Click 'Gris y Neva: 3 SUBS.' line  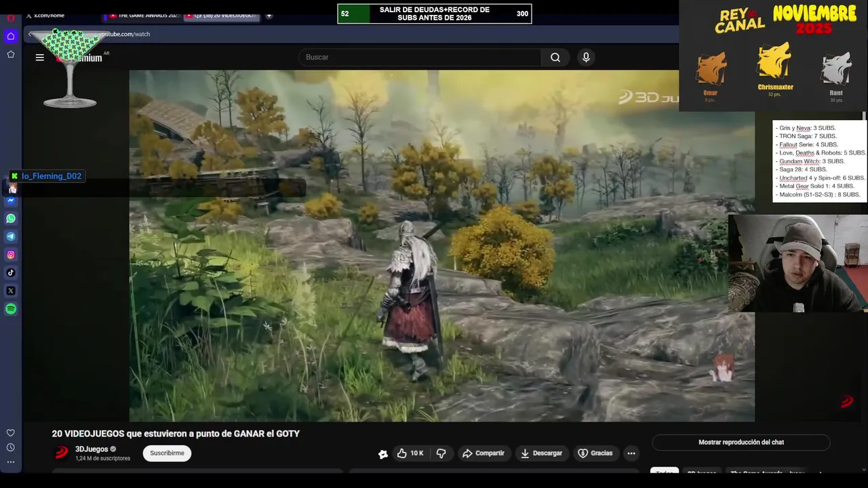807,128
